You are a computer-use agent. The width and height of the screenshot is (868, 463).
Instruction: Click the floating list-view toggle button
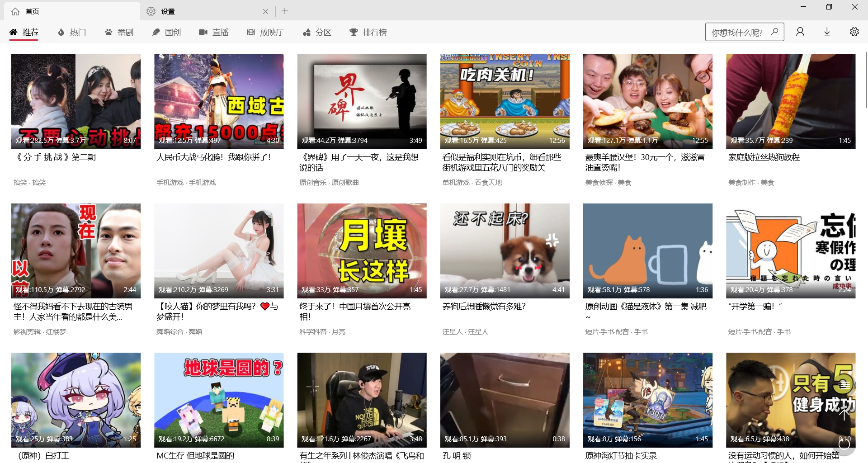tap(844, 384)
